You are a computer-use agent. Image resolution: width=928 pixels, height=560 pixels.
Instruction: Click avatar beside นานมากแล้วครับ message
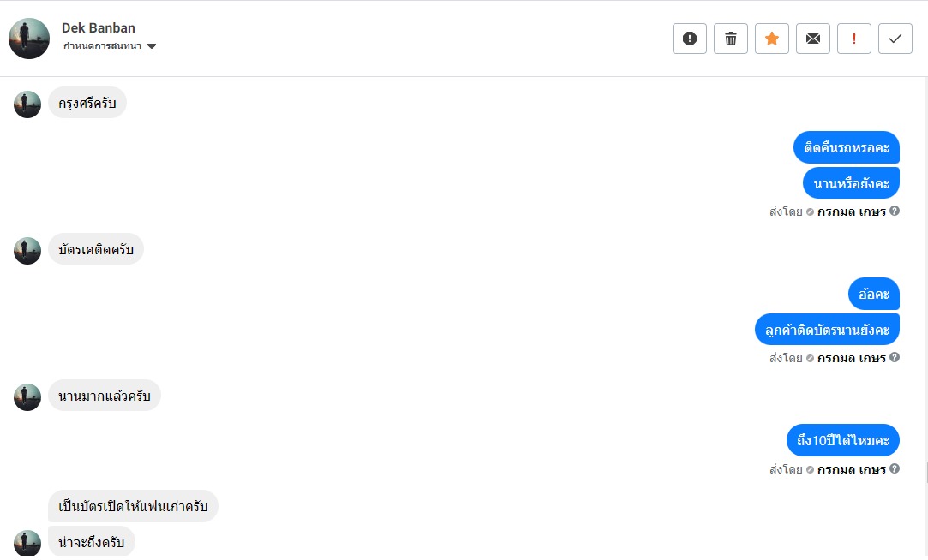pyautogui.click(x=27, y=397)
